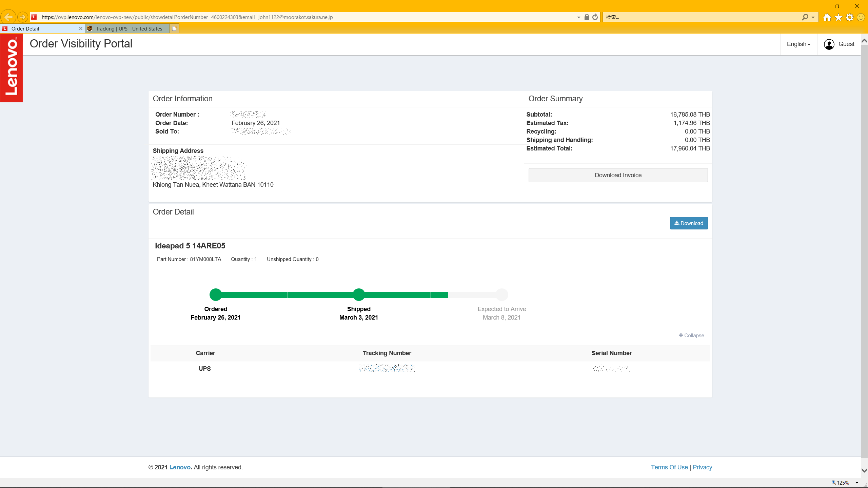Click the Carrier column header
The image size is (868, 488).
pyautogui.click(x=205, y=353)
